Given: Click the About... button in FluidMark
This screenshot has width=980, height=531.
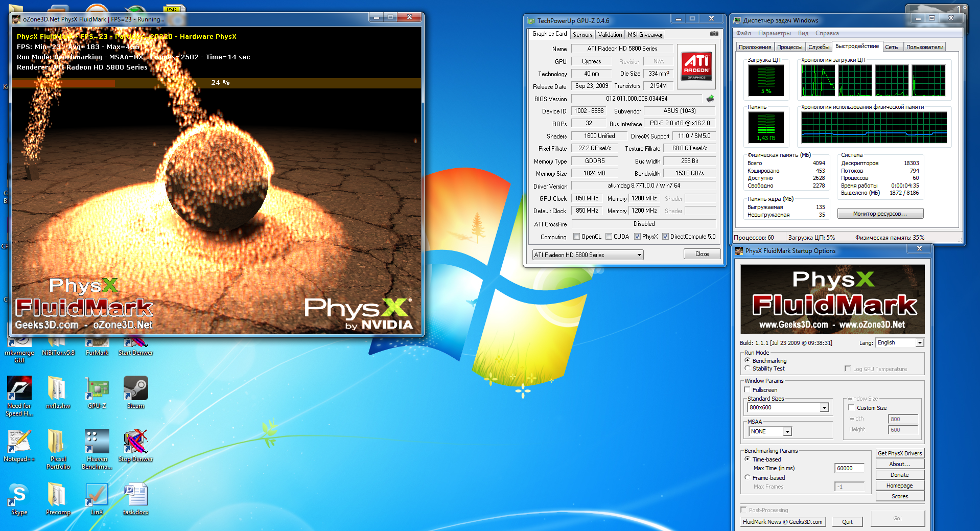Looking at the screenshot, I should (x=900, y=464).
